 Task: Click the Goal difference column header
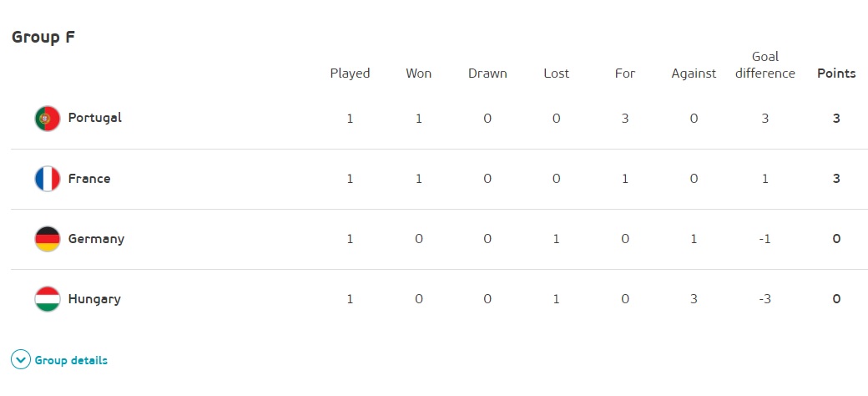(x=765, y=65)
